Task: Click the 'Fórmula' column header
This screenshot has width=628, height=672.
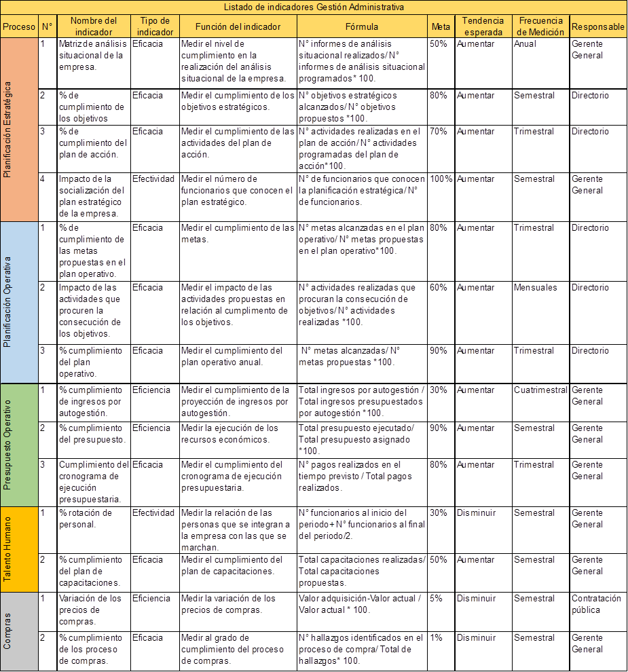Action: (362, 26)
